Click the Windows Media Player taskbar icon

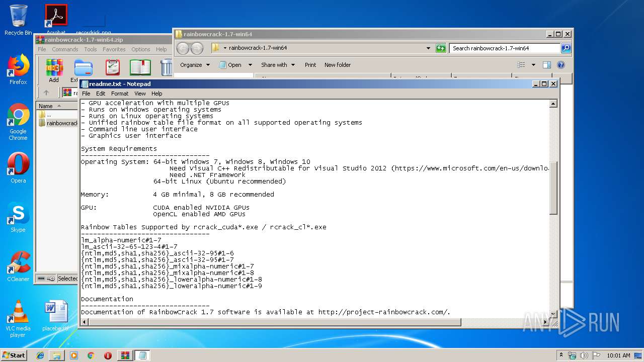tap(74, 355)
